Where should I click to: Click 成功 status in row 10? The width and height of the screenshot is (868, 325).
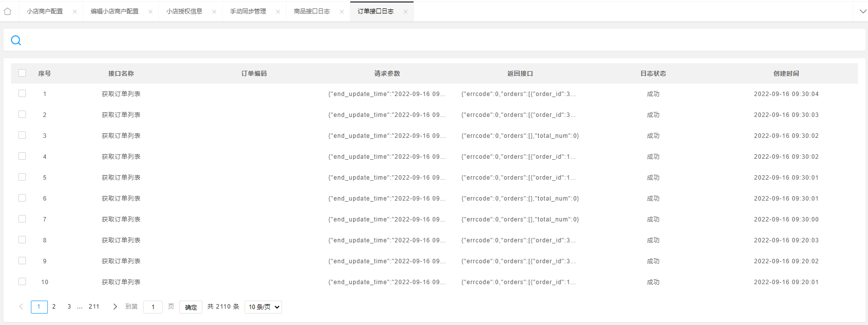(653, 282)
